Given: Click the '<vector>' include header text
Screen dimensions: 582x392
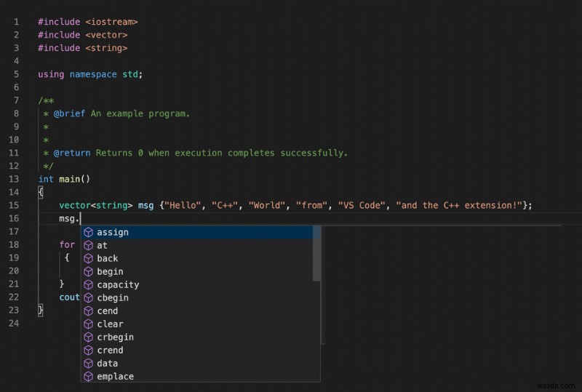Looking at the screenshot, I should (106, 35).
